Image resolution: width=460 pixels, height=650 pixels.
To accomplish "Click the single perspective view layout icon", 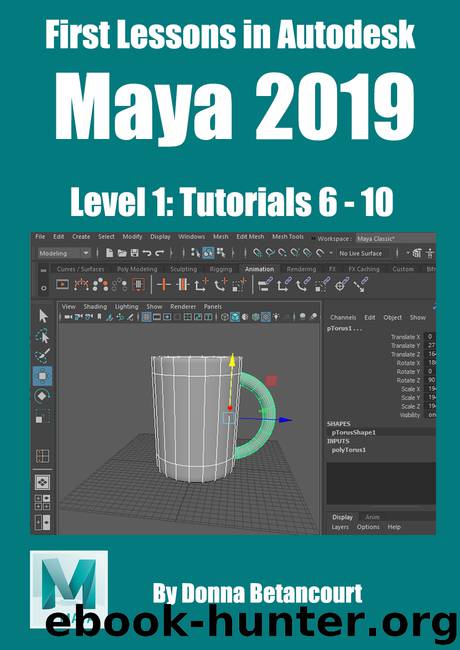I will (x=42, y=483).
